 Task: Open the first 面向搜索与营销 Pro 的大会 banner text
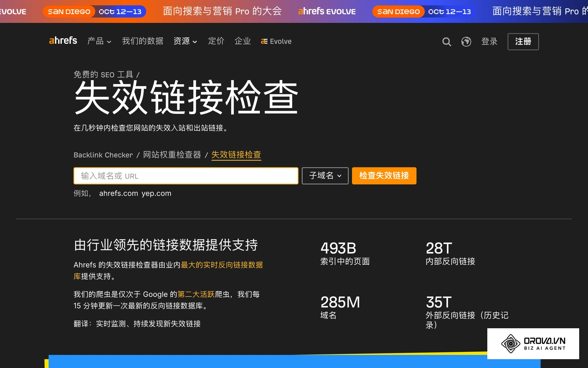pos(222,11)
